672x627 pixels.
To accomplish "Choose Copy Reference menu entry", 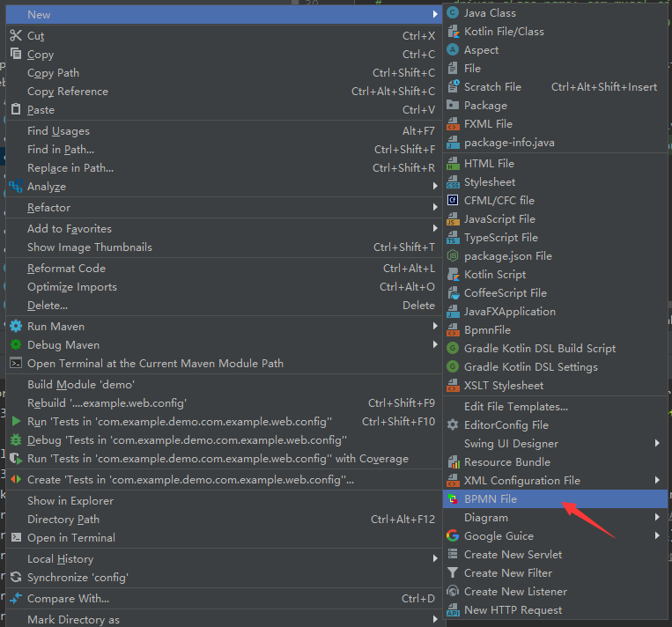I will point(223,92).
